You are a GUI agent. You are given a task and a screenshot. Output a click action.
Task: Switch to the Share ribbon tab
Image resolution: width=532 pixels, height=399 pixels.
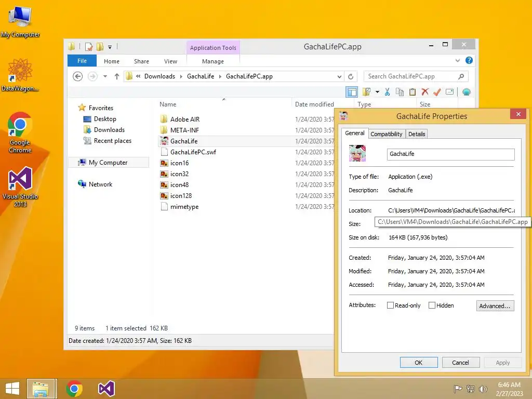pyautogui.click(x=141, y=61)
